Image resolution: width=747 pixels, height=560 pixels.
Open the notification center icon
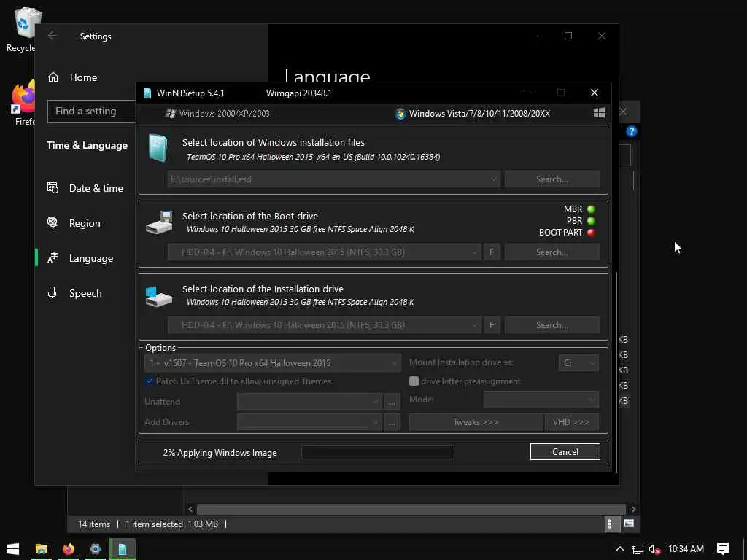(723, 549)
